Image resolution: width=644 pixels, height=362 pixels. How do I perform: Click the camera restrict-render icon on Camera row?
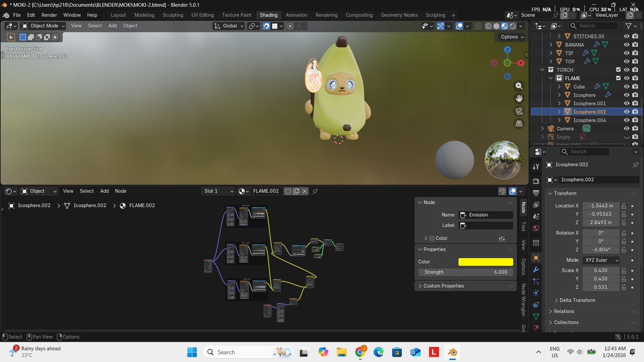coord(635,129)
